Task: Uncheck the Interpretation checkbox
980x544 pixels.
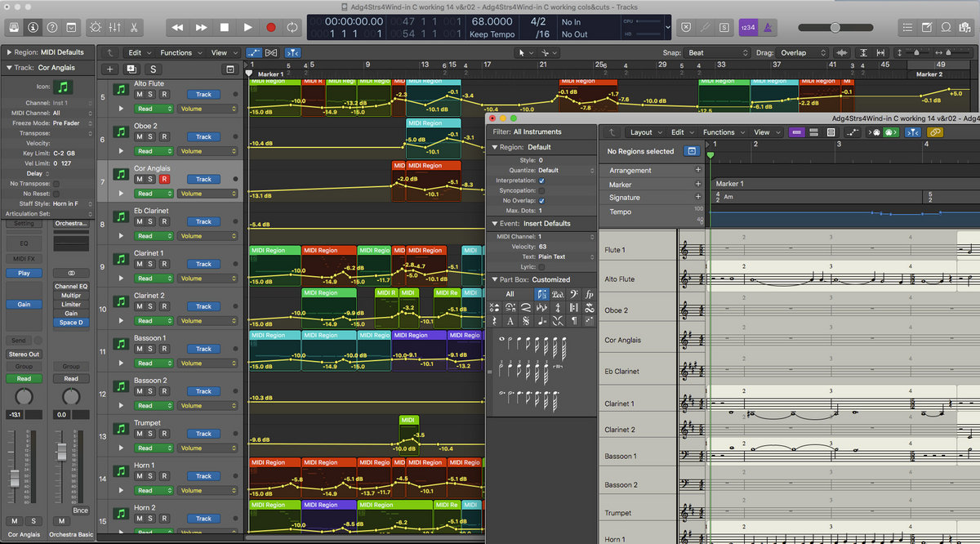Action: click(x=541, y=181)
